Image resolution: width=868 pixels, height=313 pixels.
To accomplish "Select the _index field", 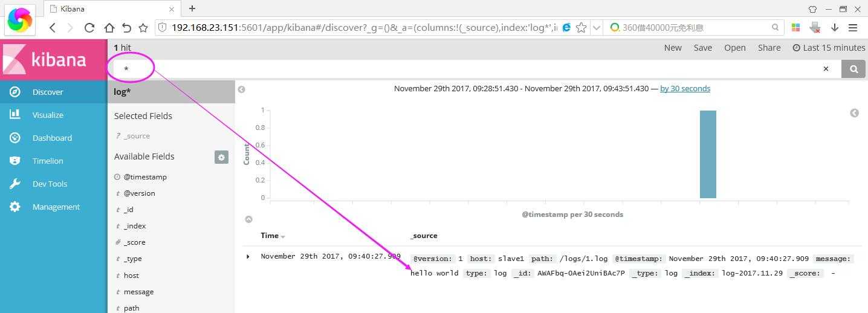I will [x=134, y=226].
